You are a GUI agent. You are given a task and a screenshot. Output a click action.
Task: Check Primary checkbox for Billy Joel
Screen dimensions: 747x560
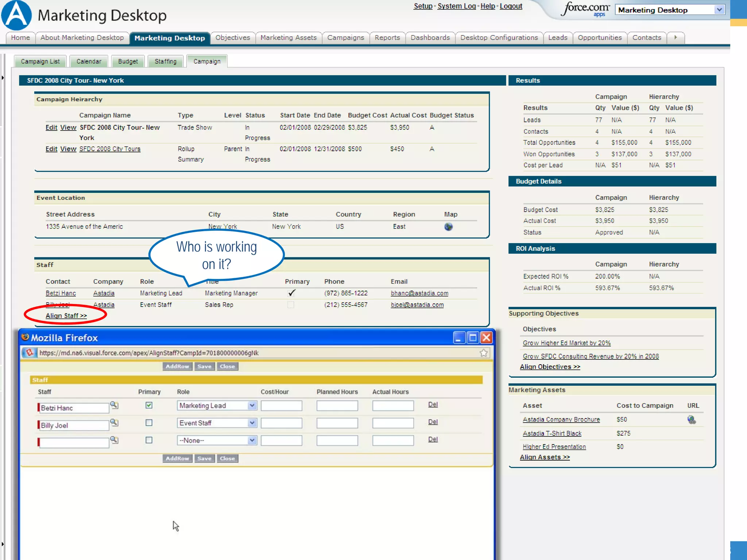149,423
